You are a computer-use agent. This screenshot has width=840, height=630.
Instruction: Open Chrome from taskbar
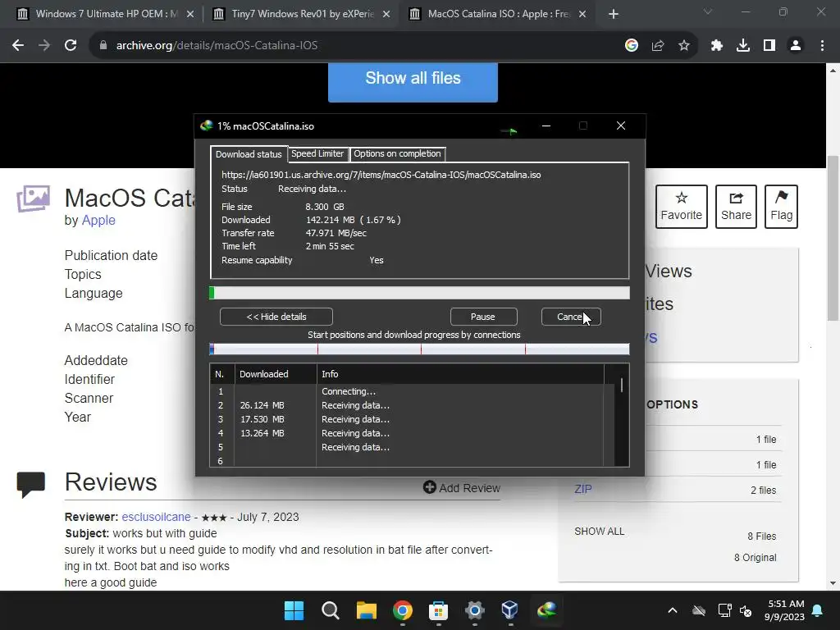pos(402,610)
